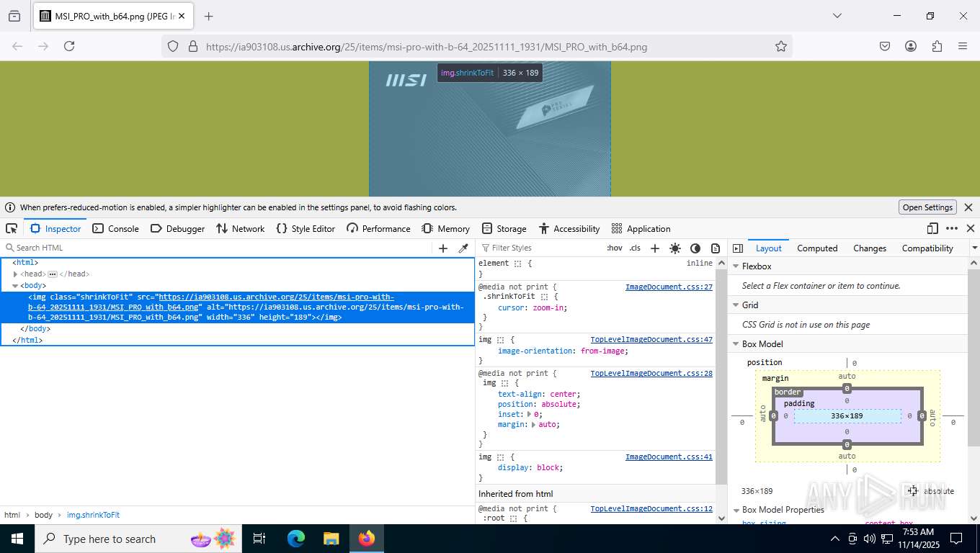Close the developer tools panel
The height and width of the screenshot is (553, 980).
[971, 228]
